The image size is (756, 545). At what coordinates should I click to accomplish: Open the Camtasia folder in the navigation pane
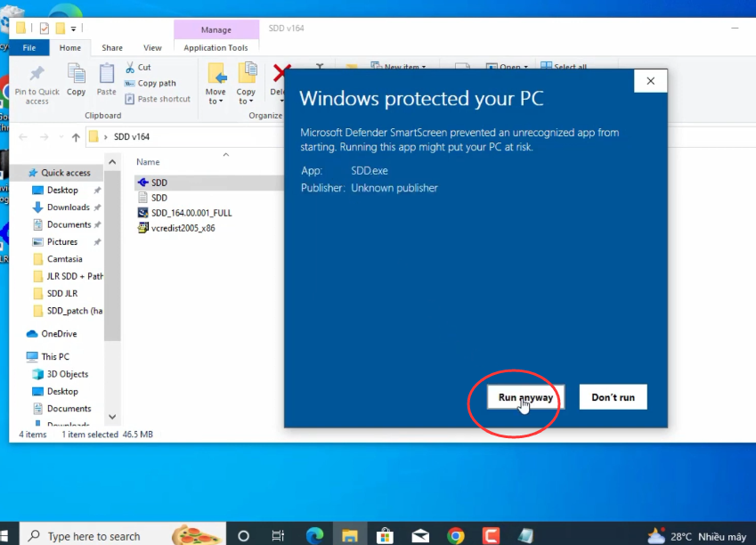pos(65,259)
